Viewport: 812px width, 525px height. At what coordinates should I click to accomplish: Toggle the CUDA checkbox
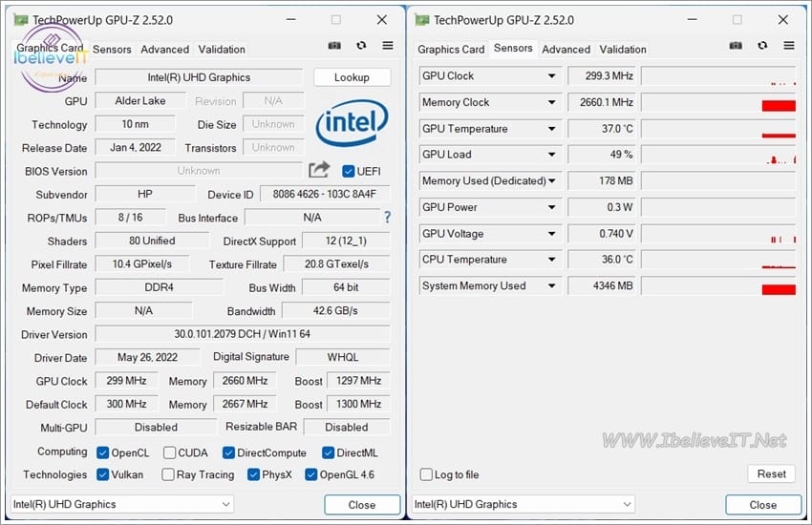coord(169,453)
